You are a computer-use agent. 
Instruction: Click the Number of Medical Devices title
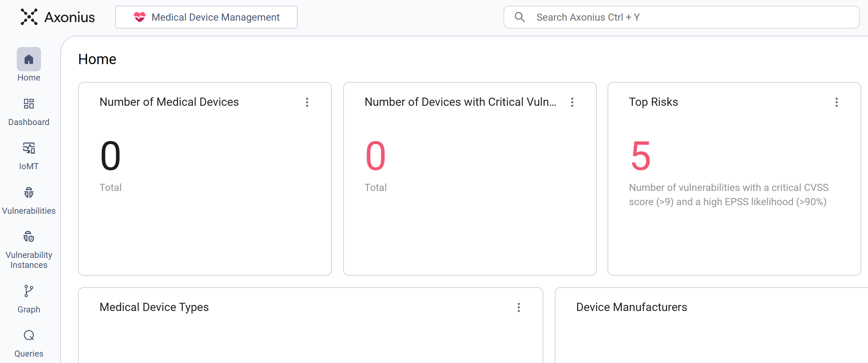tap(169, 102)
